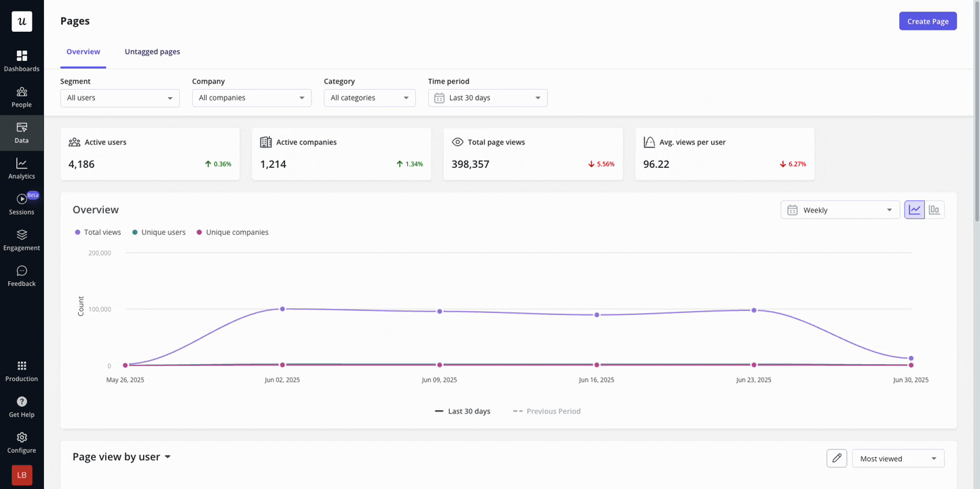Click the Configure gear icon
The width and height of the screenshot is (980, 489).
[x=22, y=437]
